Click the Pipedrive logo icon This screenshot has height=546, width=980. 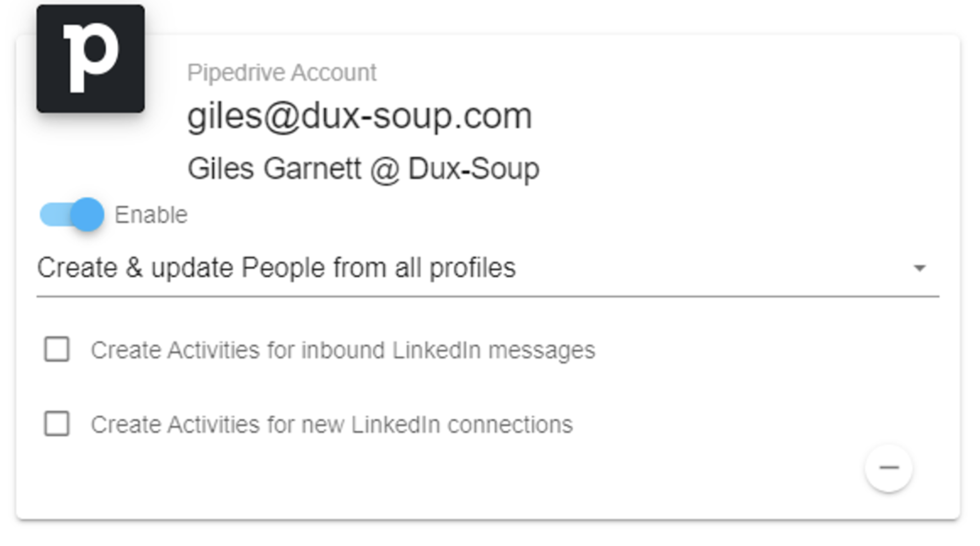pyautogui.click(x=91, y=59)
